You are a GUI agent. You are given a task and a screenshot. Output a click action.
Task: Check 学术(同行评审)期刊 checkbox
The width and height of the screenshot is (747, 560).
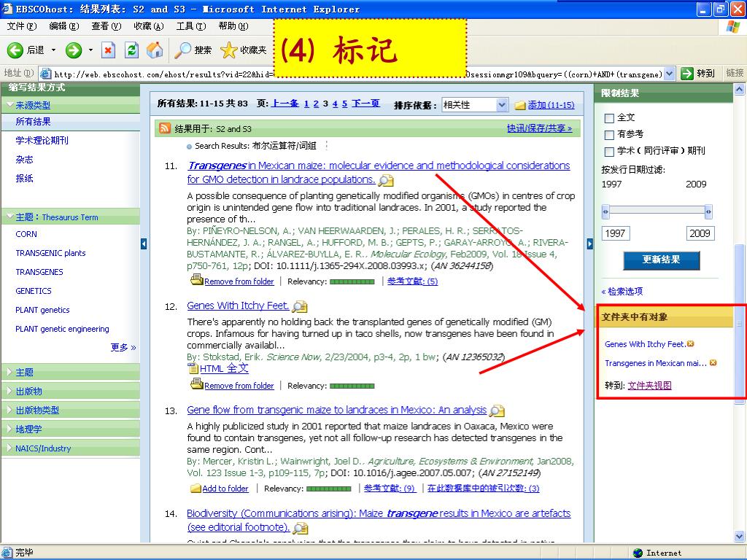609,152
